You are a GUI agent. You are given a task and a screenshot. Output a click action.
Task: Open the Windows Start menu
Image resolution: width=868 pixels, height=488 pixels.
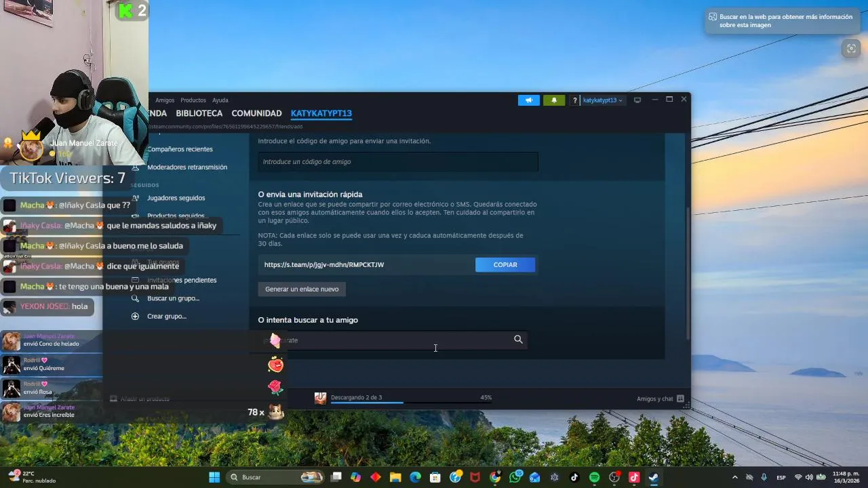coord(214,477)
